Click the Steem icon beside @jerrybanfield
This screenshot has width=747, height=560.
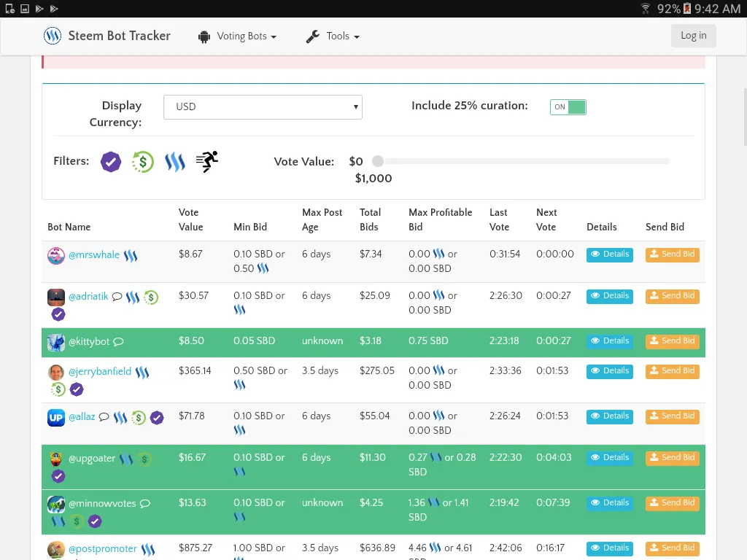coord(142,373)
